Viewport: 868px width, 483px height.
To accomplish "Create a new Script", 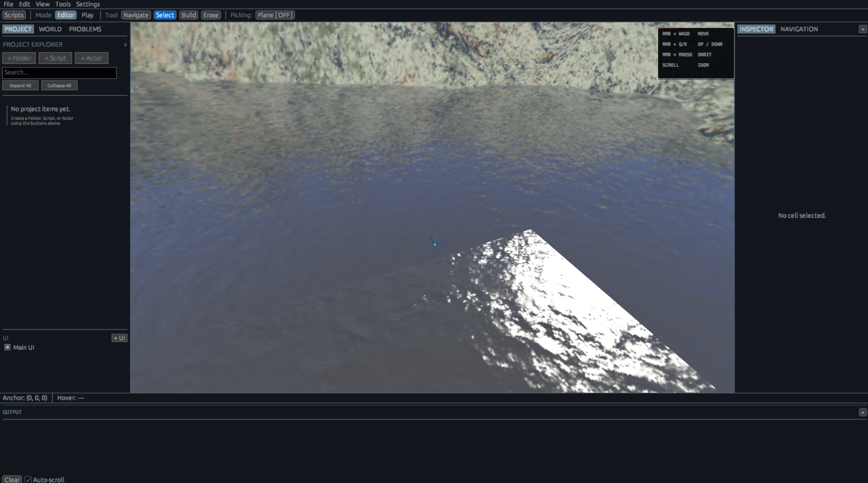I will [x=55, y=58].
